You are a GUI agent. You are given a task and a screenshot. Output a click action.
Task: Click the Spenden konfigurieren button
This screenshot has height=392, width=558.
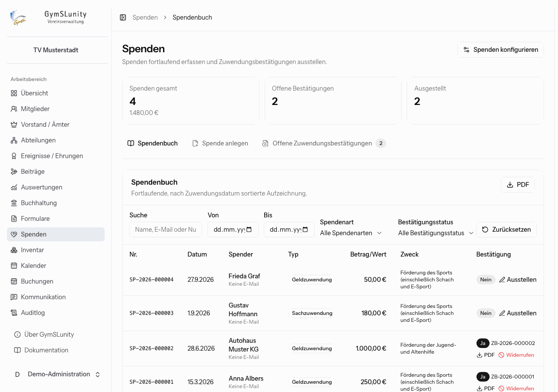pyautogui.click(x=500, y=50)
